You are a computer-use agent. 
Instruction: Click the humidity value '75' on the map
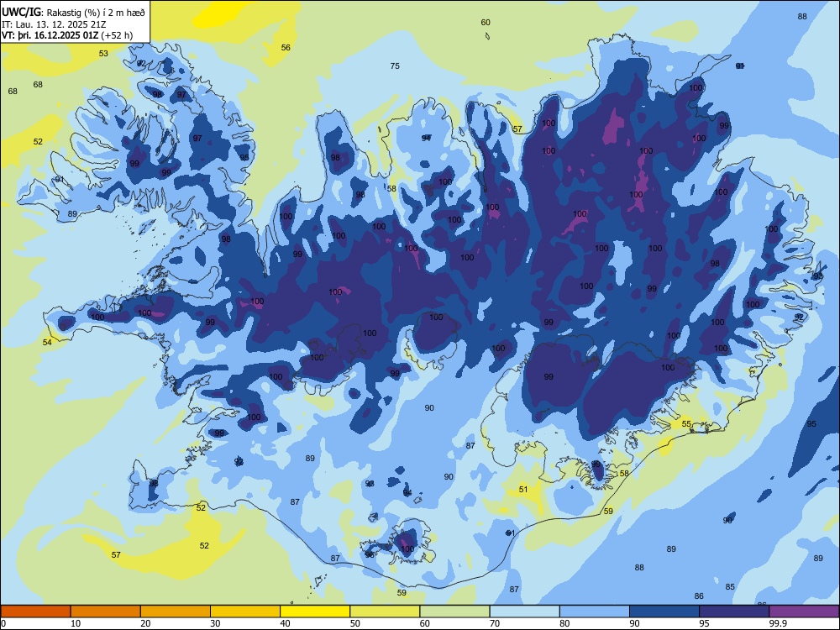pos(395,66)
